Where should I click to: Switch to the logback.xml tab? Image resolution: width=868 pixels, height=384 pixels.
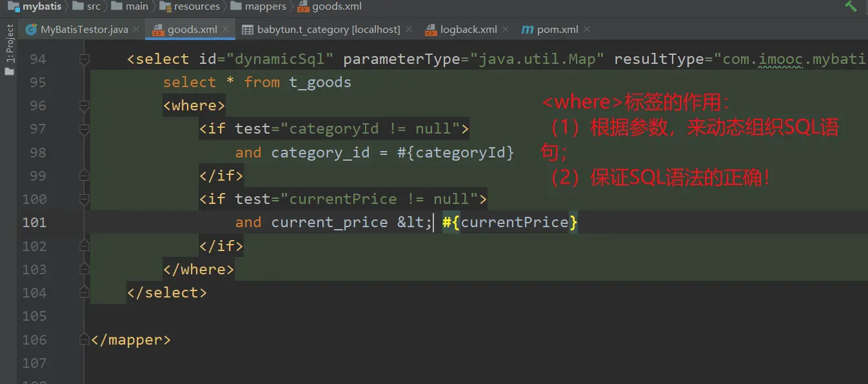[x=469, y=30]
